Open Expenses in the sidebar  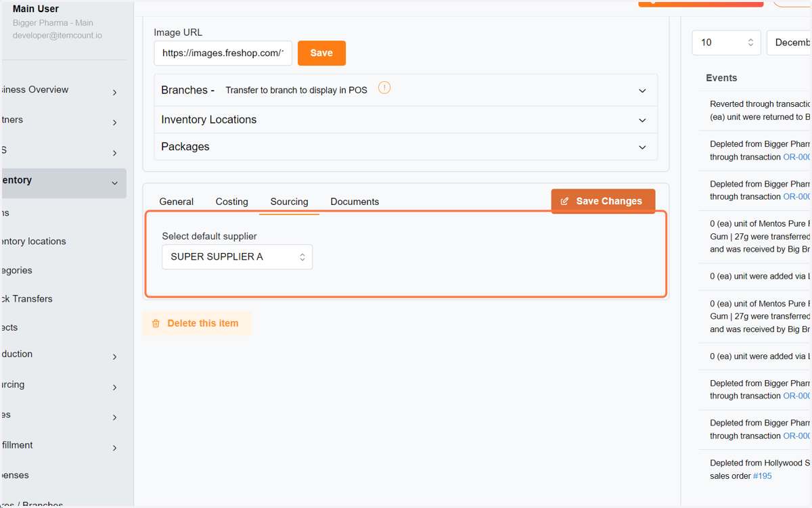15,476
